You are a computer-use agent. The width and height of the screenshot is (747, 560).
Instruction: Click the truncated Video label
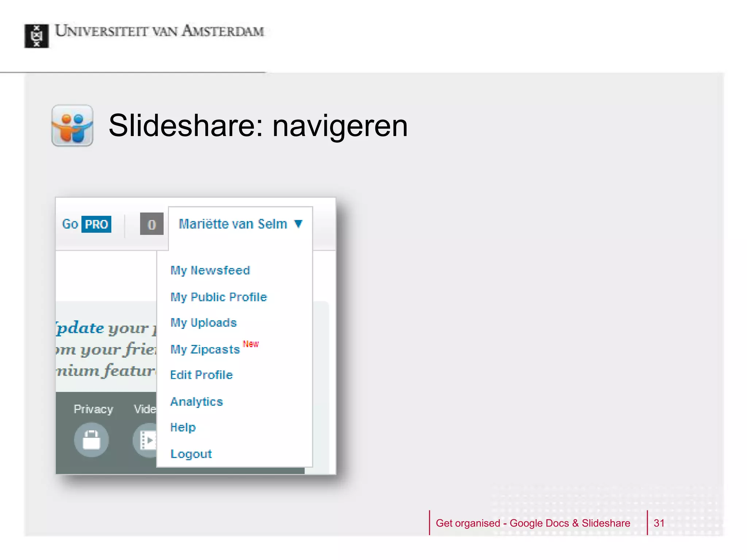145,409
